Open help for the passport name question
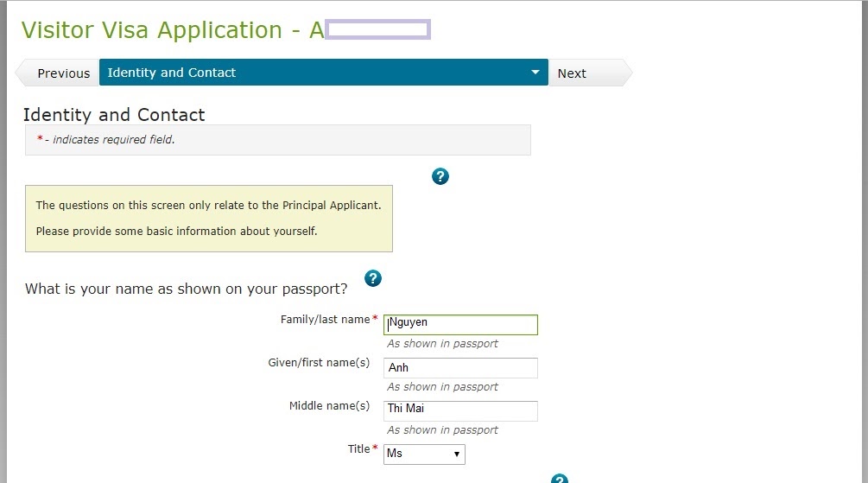This screenshot has height=483, width=868. point(373,278)
